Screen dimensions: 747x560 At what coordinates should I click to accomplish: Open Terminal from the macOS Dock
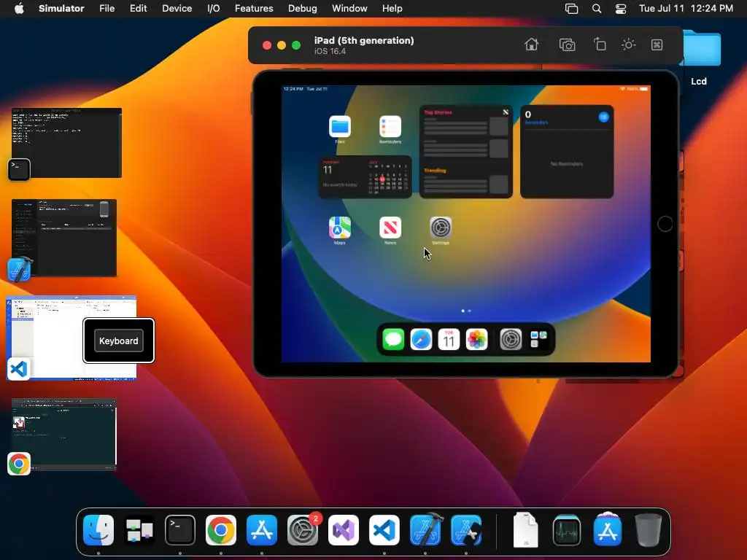coord(180,530)
